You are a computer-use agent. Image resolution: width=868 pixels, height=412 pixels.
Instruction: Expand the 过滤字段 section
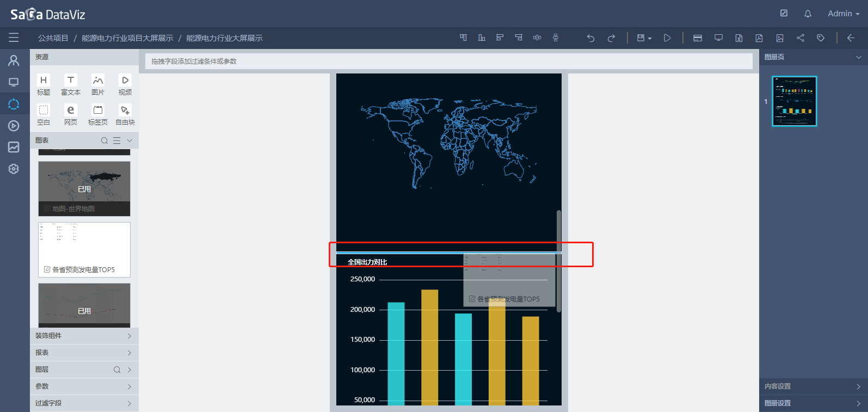coord(84,403)
